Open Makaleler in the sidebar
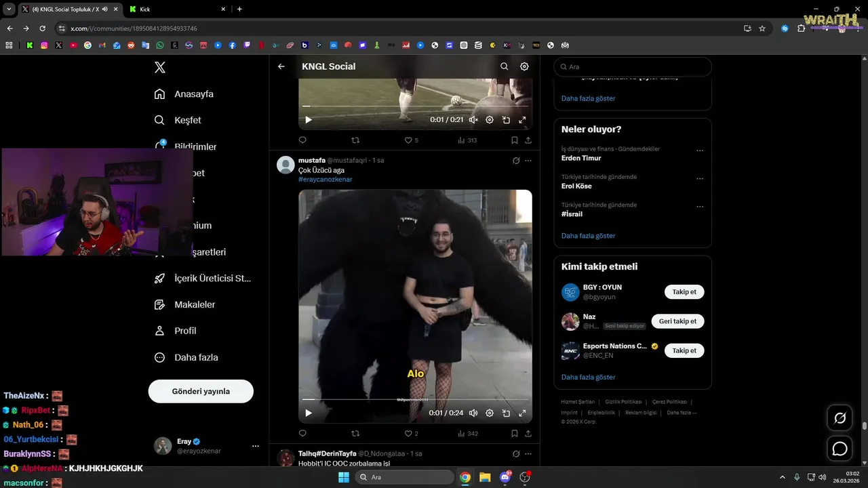The image size is (868, 488). [x=185, y=304]
